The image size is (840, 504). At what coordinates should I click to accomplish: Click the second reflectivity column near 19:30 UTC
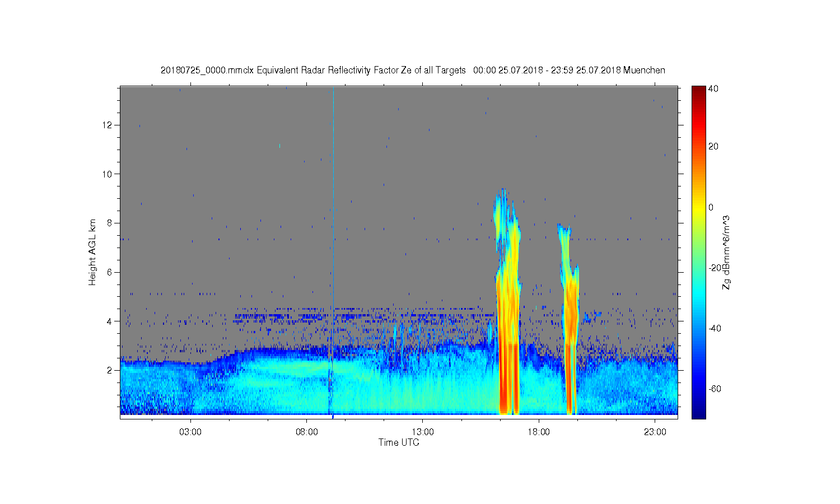pyautogui.click(x=570, y=319)
